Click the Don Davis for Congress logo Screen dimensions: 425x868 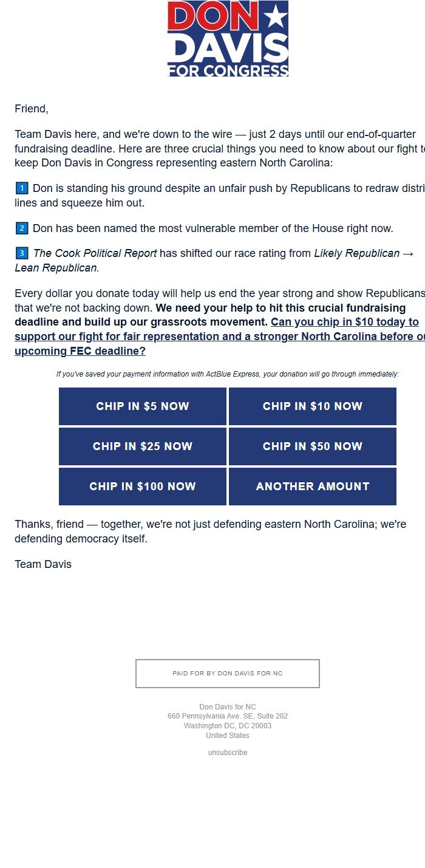228,39
